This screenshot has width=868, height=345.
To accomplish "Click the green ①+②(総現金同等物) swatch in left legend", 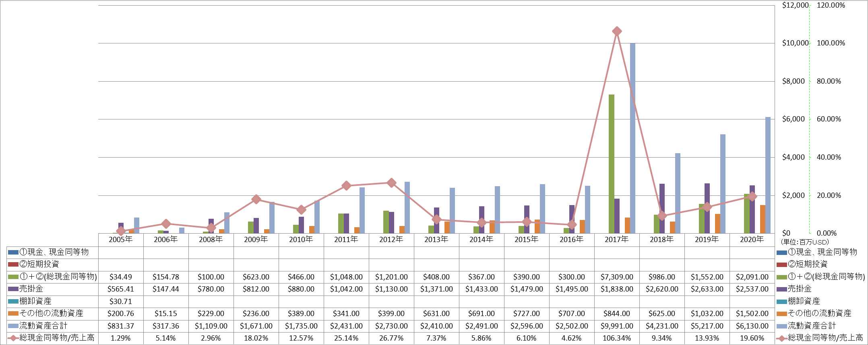I will pos(13,277).
